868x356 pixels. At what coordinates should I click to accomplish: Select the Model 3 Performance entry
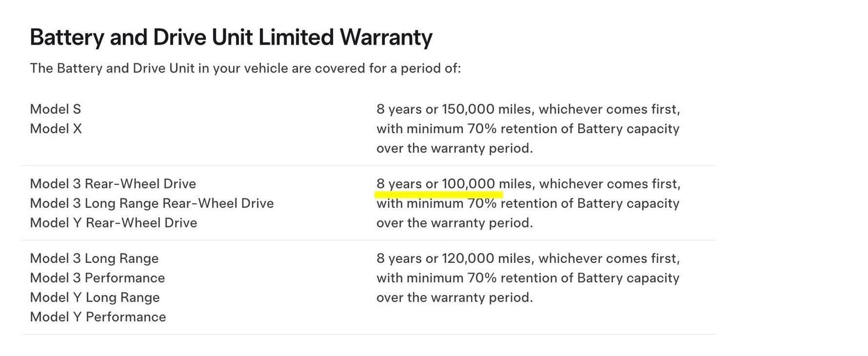pyautogui.click(x=97, y=278)
